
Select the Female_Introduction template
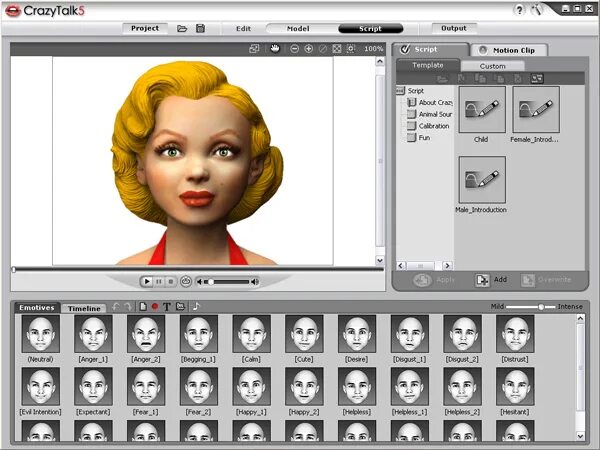536,110
